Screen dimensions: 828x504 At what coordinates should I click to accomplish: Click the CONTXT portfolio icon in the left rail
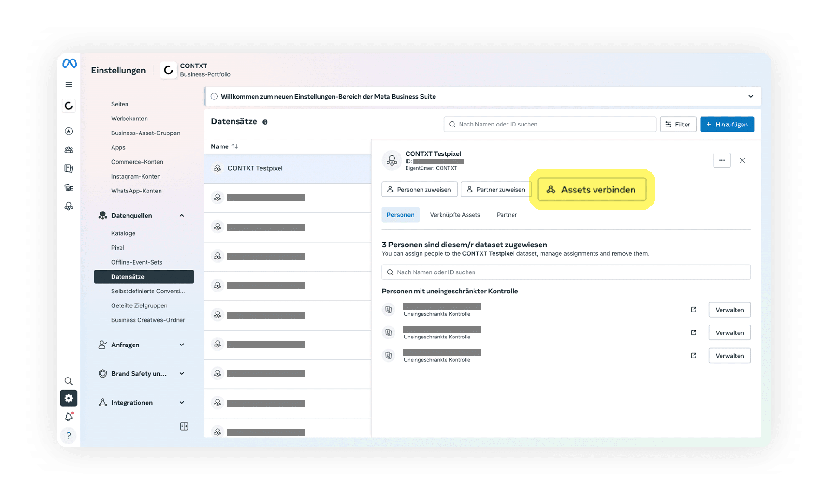coord(69,106)
